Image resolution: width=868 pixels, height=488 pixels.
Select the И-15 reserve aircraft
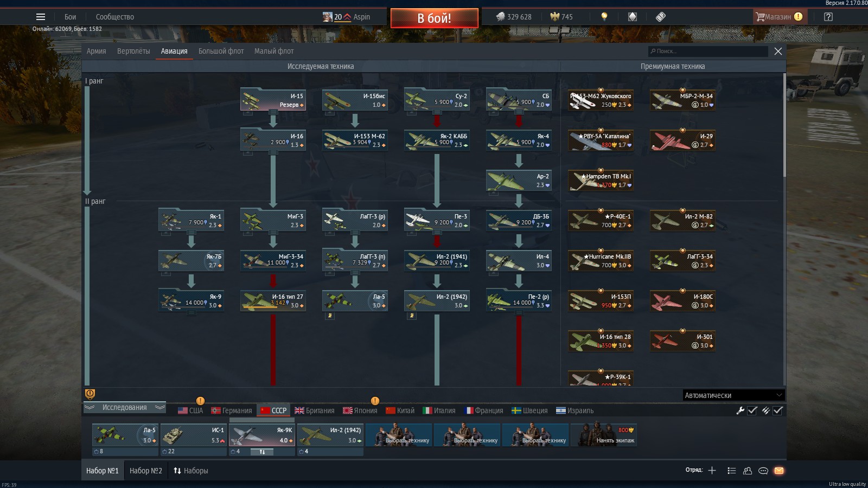pyautogui.click(x=273, y=100)
